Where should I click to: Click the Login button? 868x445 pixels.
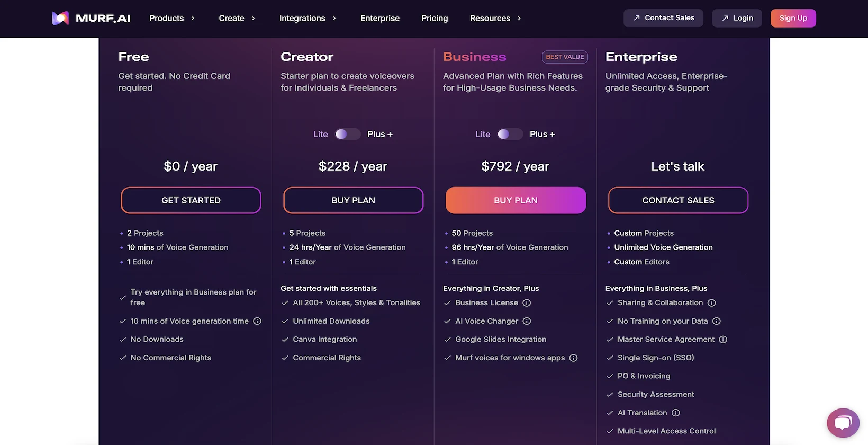tap(737, 18)
